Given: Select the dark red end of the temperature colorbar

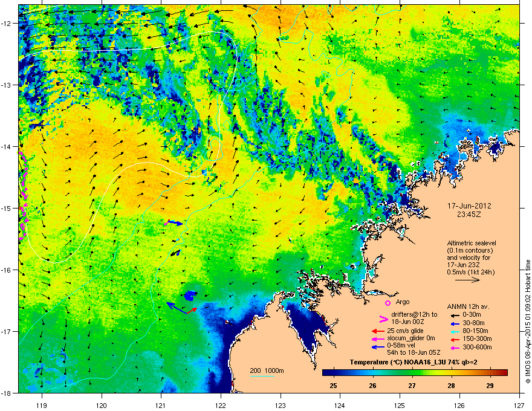Looking at the screenshot, I should click(x=504, y=373).
